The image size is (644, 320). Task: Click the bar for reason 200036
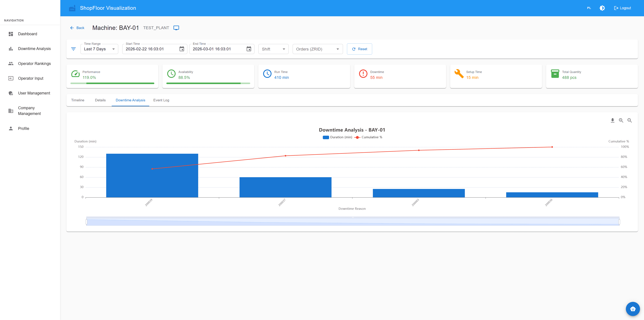[x=552, y=195]
